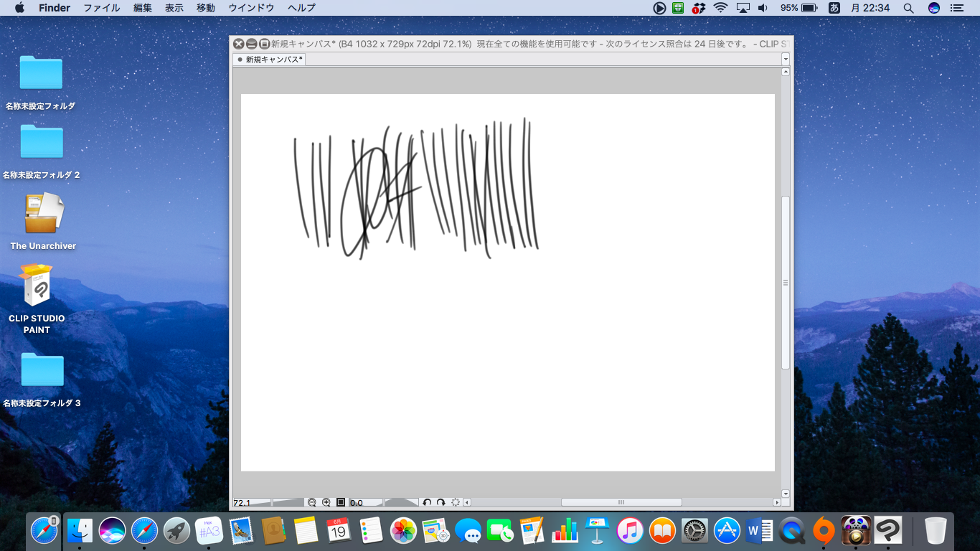
Task: Open the ウインドウ menu
Action: pyautogui.click(x=251, y=8)
